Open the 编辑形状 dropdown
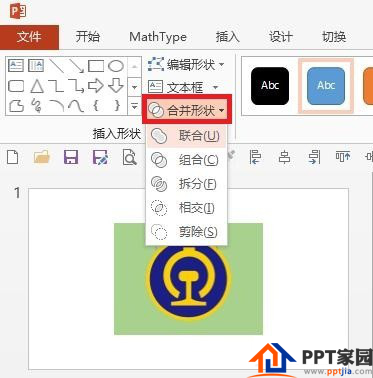This screenshot has height=378, width=373. pos(186,64)
